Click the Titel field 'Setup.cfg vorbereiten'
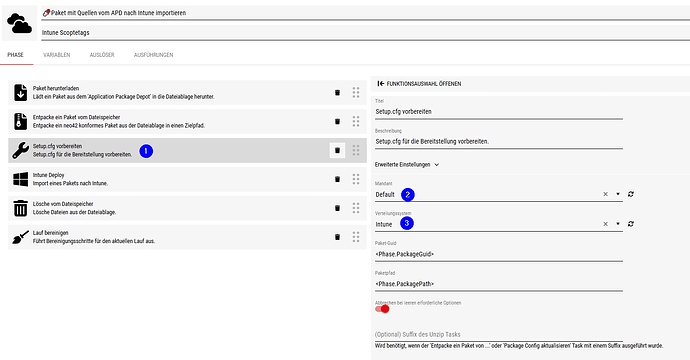This screenshot has width=690, height=360. [499, 112]
